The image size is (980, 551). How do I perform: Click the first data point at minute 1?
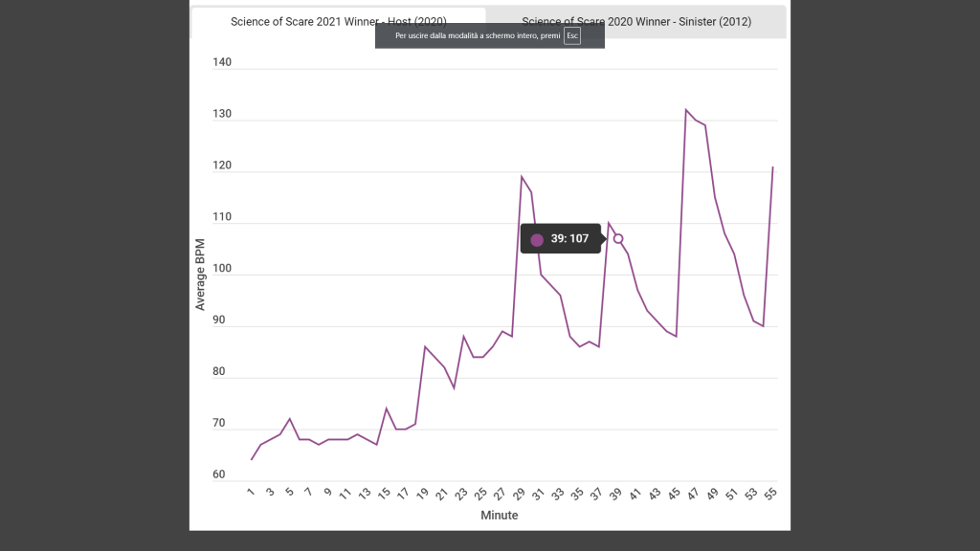pos(252,459)
